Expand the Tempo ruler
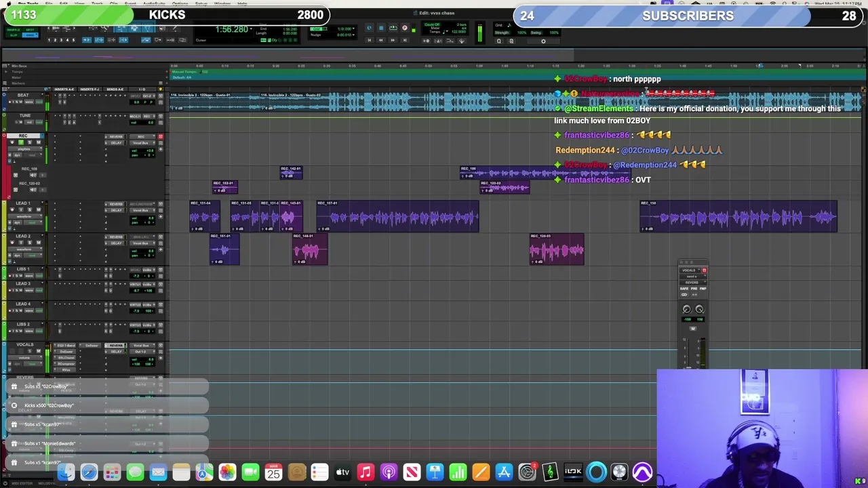 tap(6, 72)
